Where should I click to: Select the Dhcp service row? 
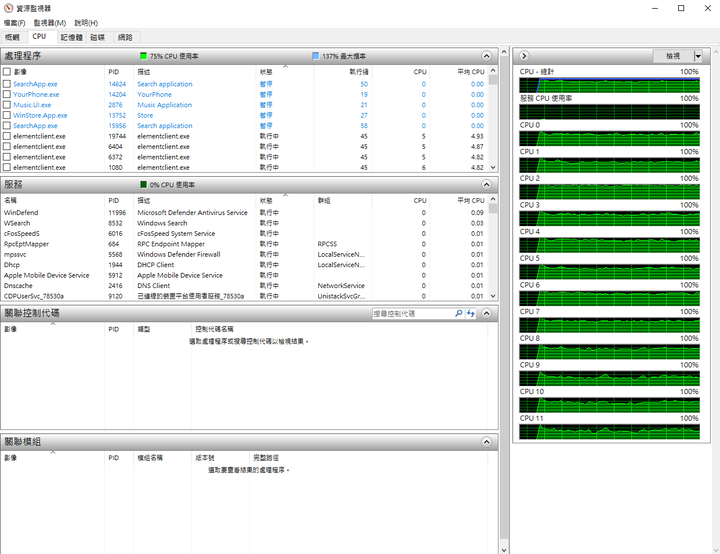(x=244, y=265)
